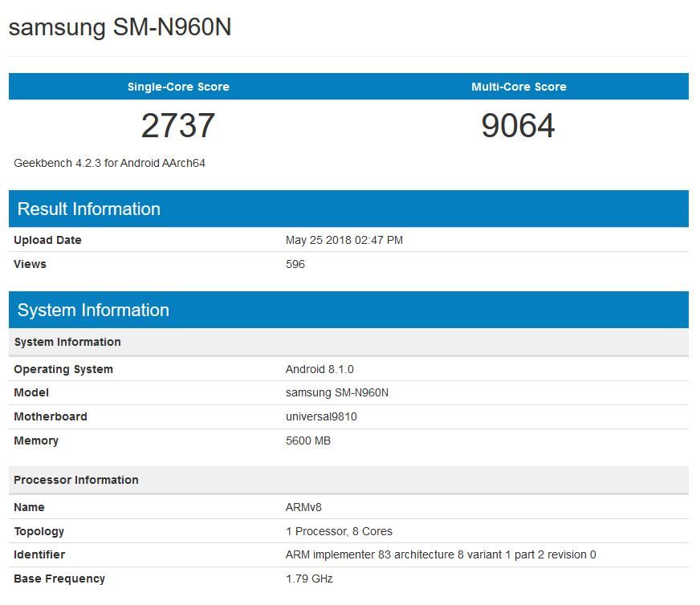The width and height of the screenshot is (700, 605).
Task: Select the Geekbench 4.2.3 for Android AArch64 text
Action: click(x=109, y=164)
